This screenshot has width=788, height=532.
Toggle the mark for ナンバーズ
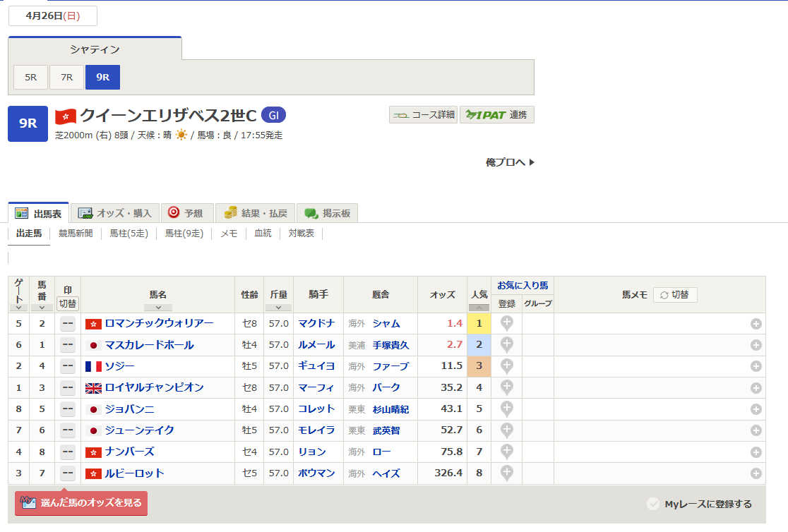(67, 452)
